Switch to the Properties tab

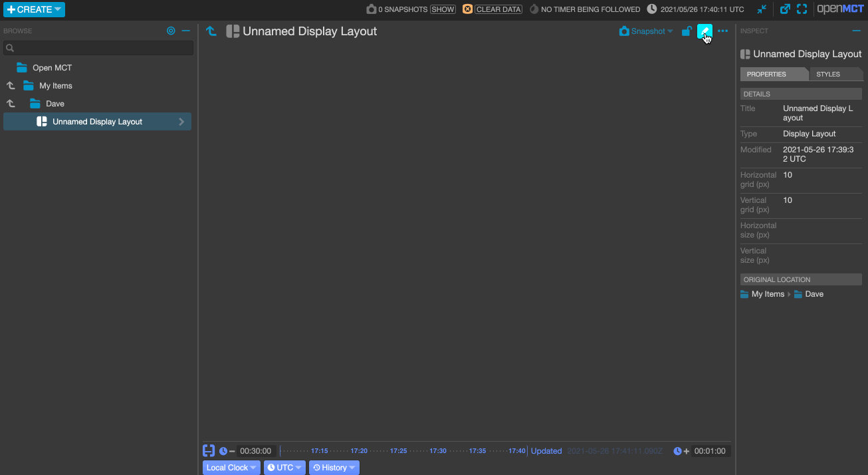tap(774, 74)
